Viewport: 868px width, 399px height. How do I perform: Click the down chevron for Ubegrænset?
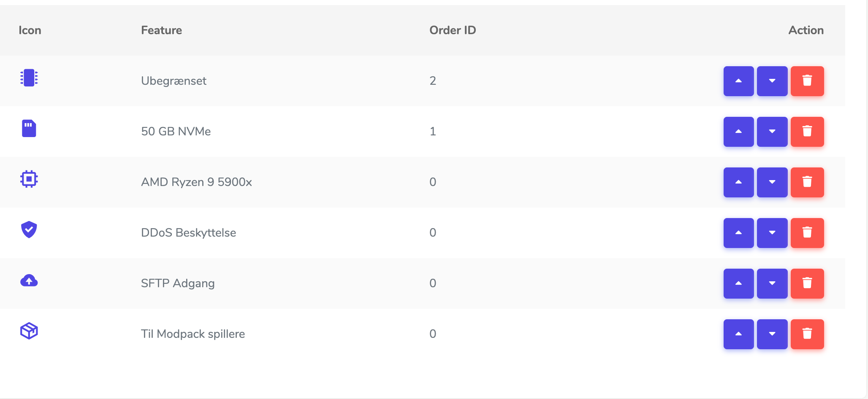[772, 81]
